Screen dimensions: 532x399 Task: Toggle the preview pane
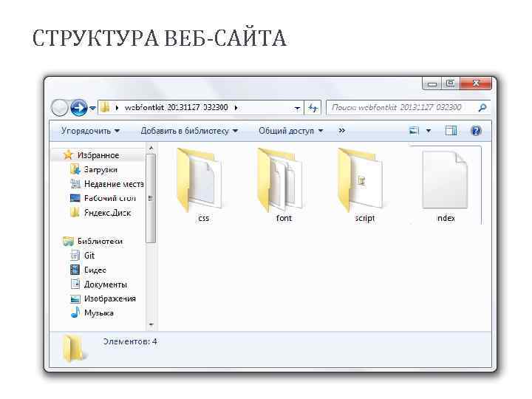pos(451,131)
